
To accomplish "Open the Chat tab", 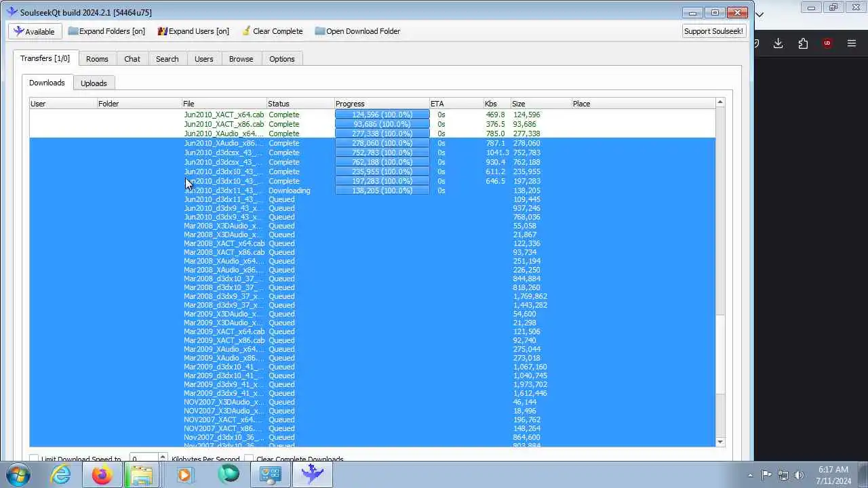I will click(x=132, y=59).
